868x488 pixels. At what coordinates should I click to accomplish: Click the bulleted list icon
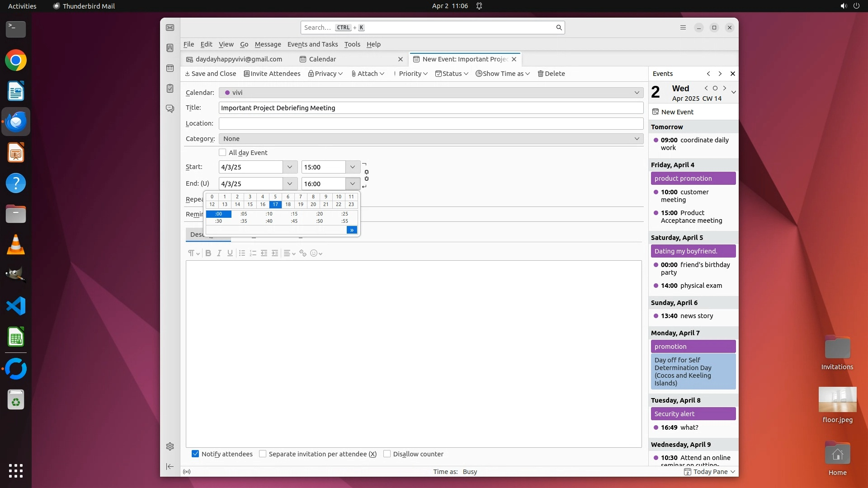[x=242, y=253]
